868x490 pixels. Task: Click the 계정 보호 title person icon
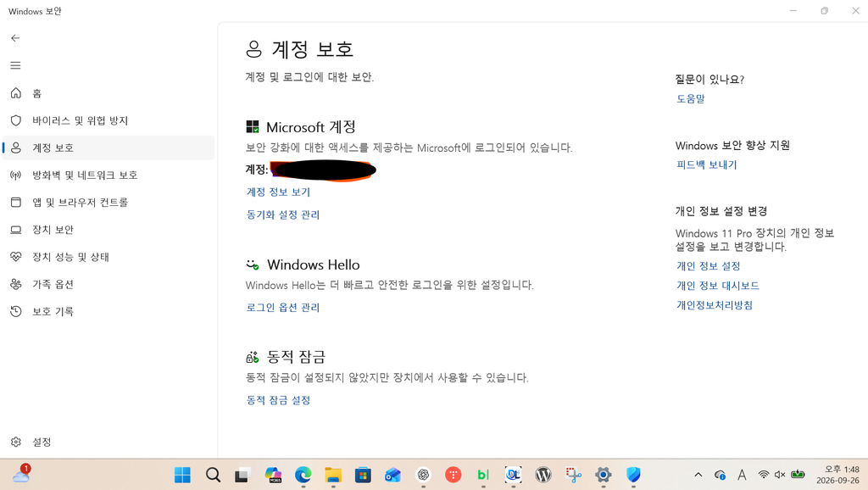(253, 49)
